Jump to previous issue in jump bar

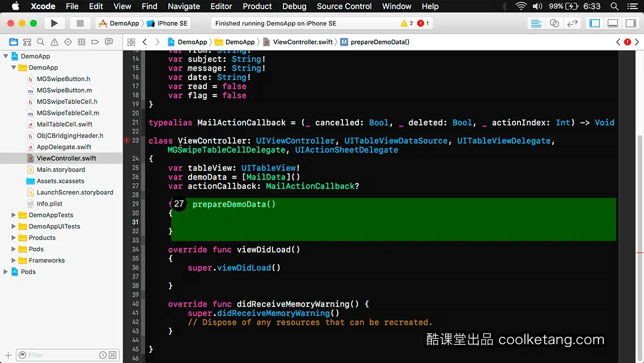618,42
